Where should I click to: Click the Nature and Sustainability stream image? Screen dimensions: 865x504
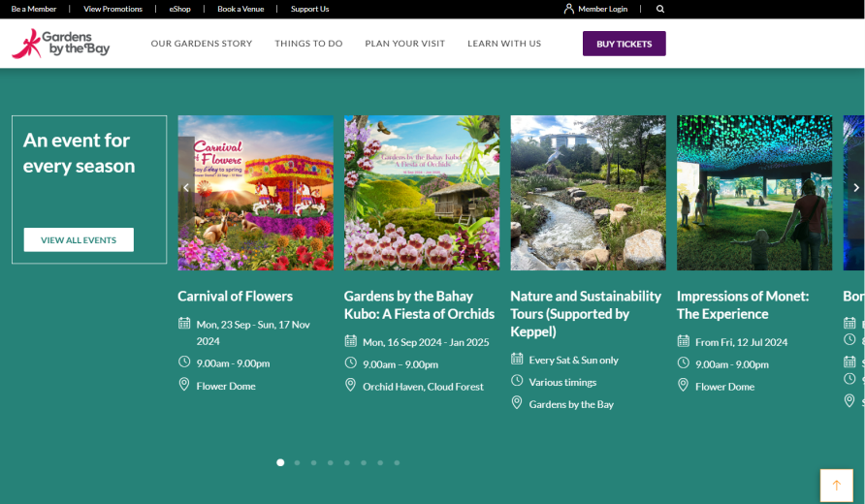(588, 193)
